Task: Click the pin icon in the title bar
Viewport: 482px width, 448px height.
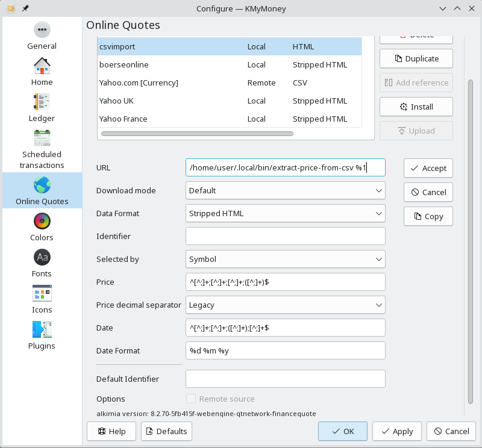Action: 25,8
